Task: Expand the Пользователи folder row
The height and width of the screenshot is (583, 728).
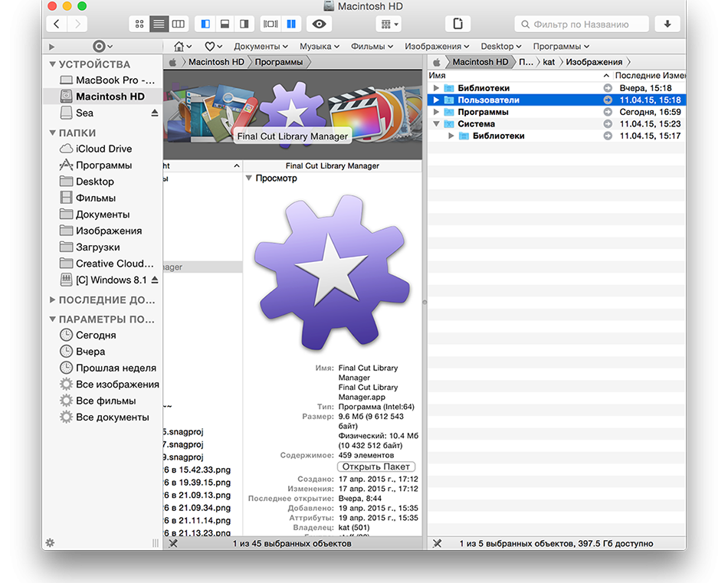Action: [x=436, y=100]
